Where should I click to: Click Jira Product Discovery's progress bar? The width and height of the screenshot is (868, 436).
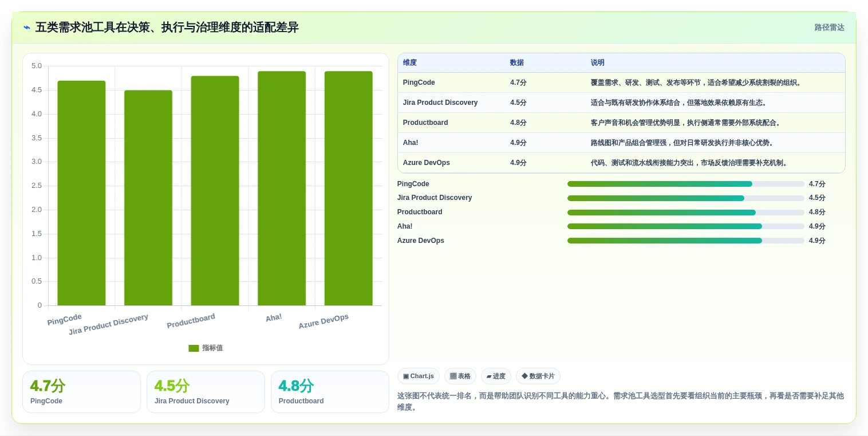click(686, 198)
